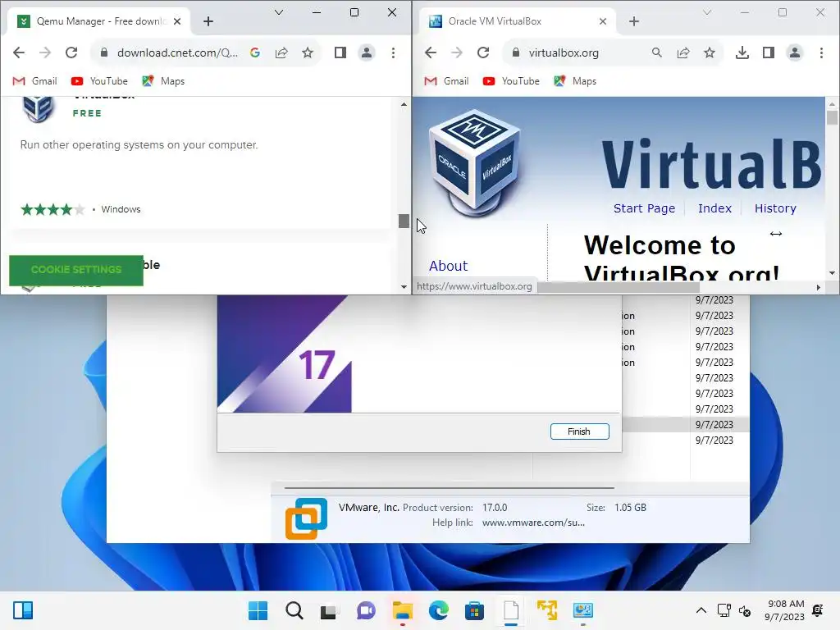
Task: Close the Qemu Manager tab
Action: 177,21
